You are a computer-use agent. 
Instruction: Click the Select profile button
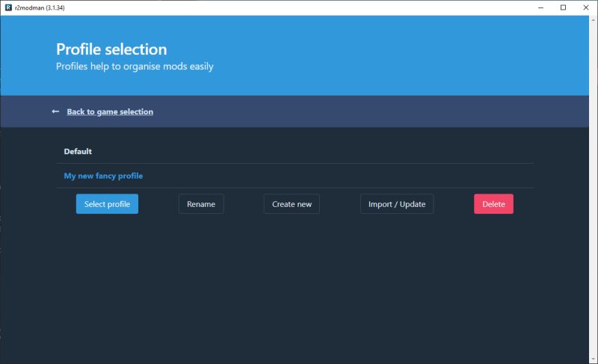tap(107, 204)
